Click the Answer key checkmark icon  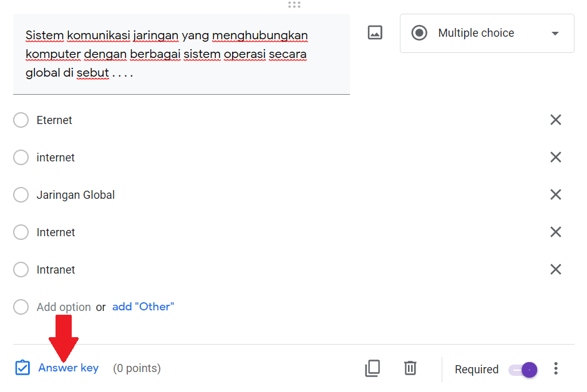[x=22, y=368]
